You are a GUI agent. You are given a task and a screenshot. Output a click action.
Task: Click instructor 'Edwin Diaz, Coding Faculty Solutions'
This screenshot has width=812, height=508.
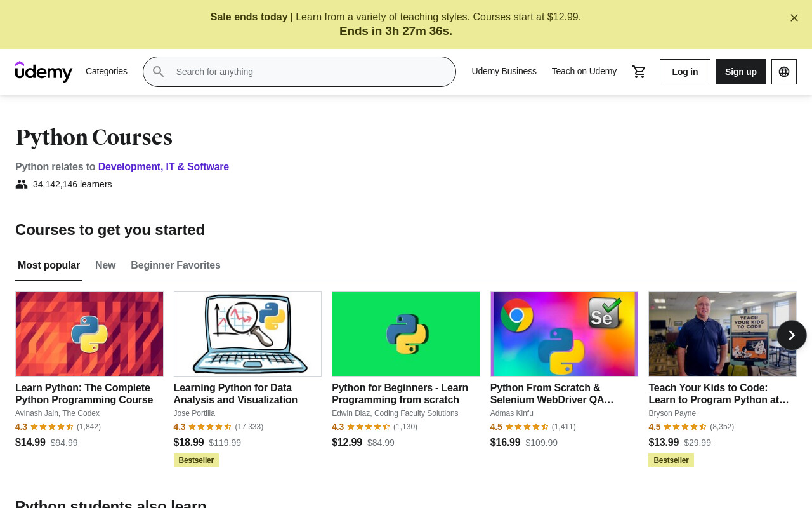(395, 413)
